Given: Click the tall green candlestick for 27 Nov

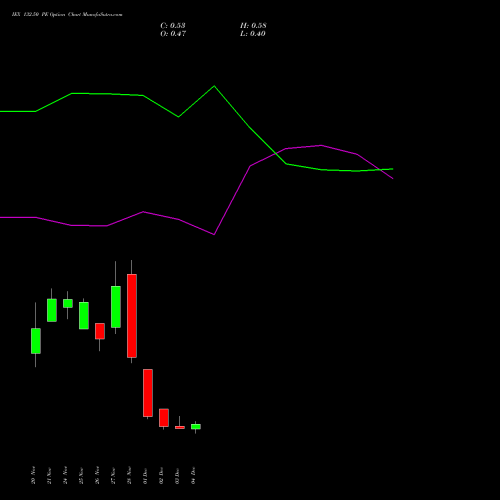Looking at the screenshot, I should click(x=116, y=307).
